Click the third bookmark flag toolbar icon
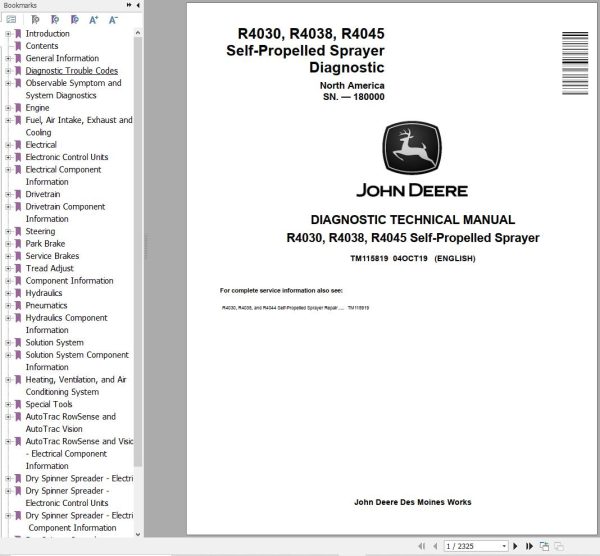Image resolution: width=600 pixels, height=556 pixels. pyautogui.click(x=75, y=20)
